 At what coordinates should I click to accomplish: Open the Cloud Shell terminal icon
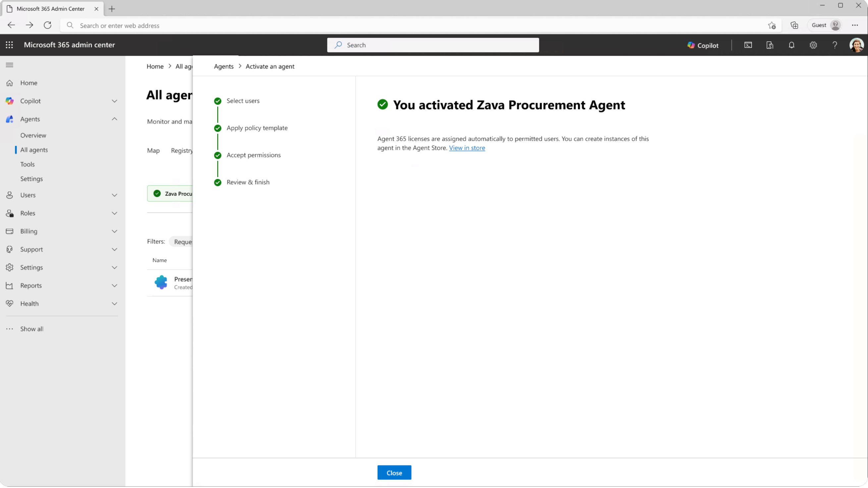[748, 45]
